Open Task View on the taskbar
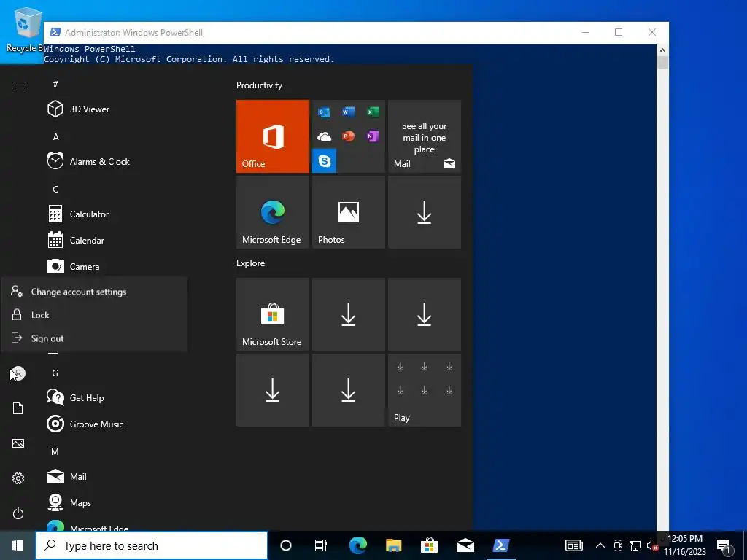The image size is (747, 560). click(321, 545)
